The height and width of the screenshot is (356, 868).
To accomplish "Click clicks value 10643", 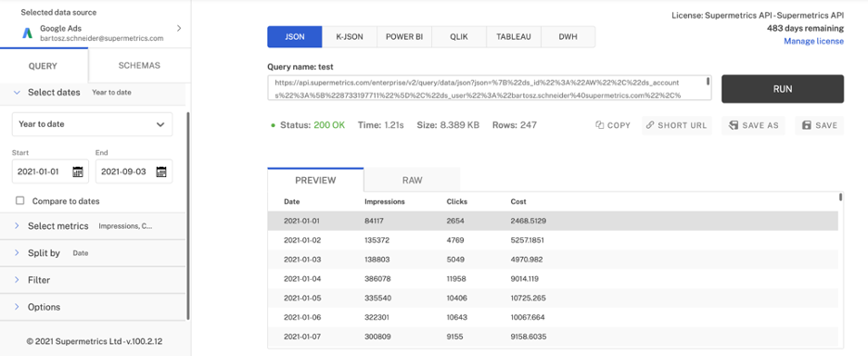I will pos(457,317).
